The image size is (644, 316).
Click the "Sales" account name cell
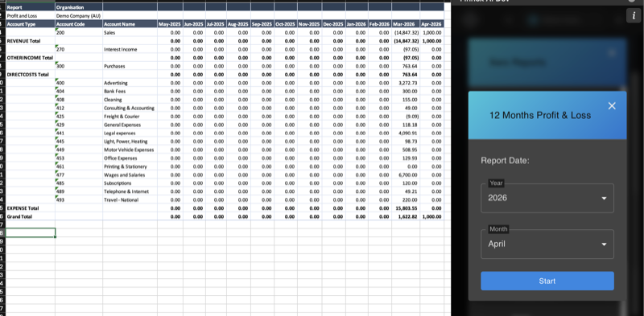coord(130,32)
